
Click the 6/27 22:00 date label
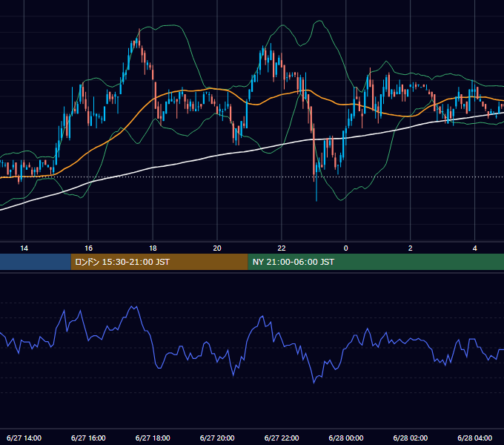coord(282,438)
